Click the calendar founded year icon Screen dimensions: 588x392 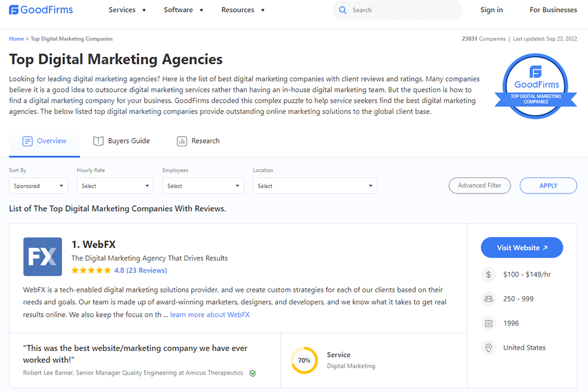coord(488,323)
